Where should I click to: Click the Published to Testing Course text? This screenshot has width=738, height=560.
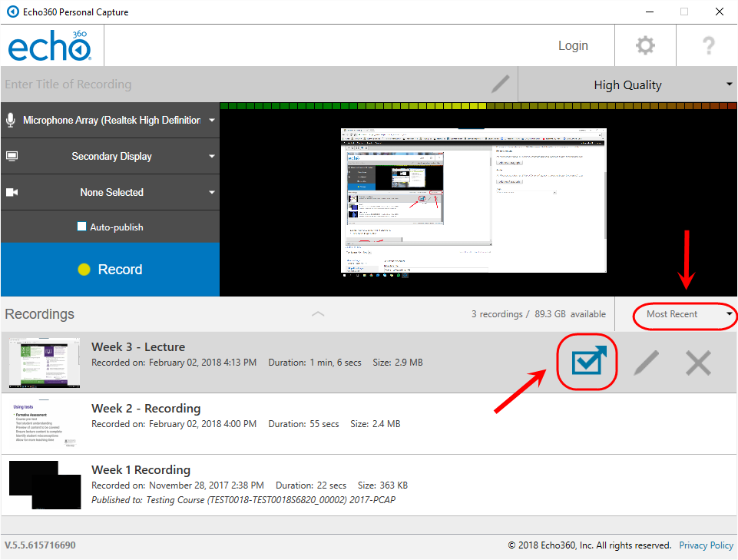coord(243,500)
